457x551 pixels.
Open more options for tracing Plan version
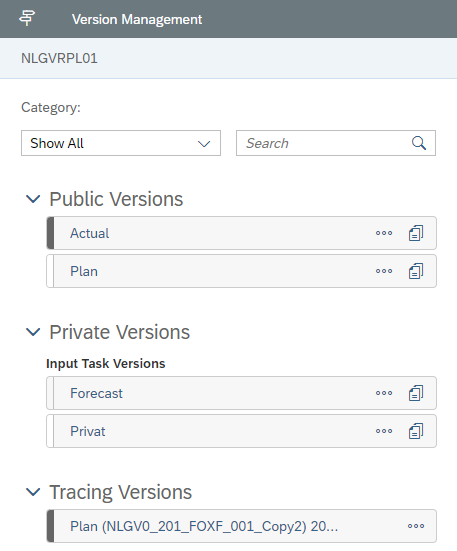pyautogui.click(x=416, y=526)
